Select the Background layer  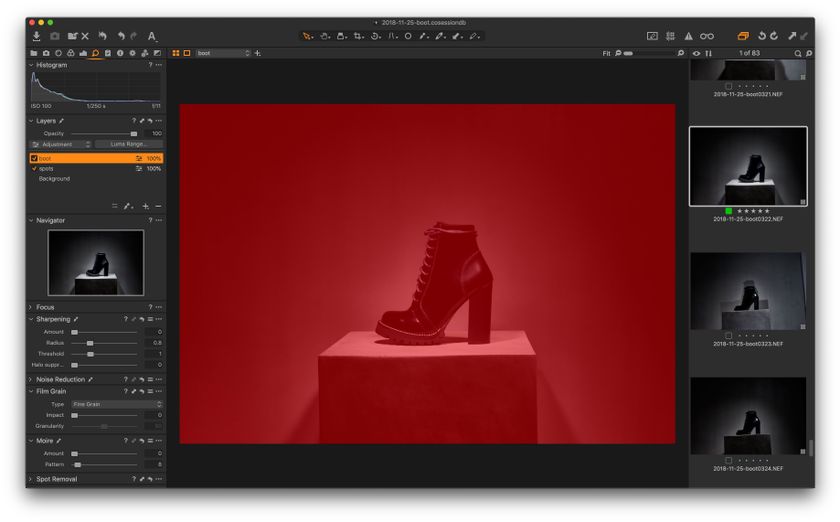coord(54,179)
